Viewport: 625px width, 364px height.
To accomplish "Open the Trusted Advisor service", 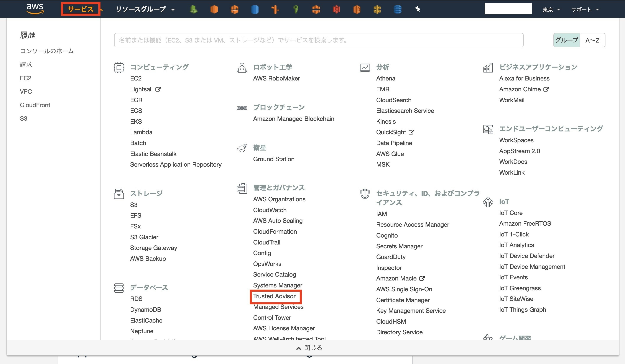I will [x=274, y=296].
